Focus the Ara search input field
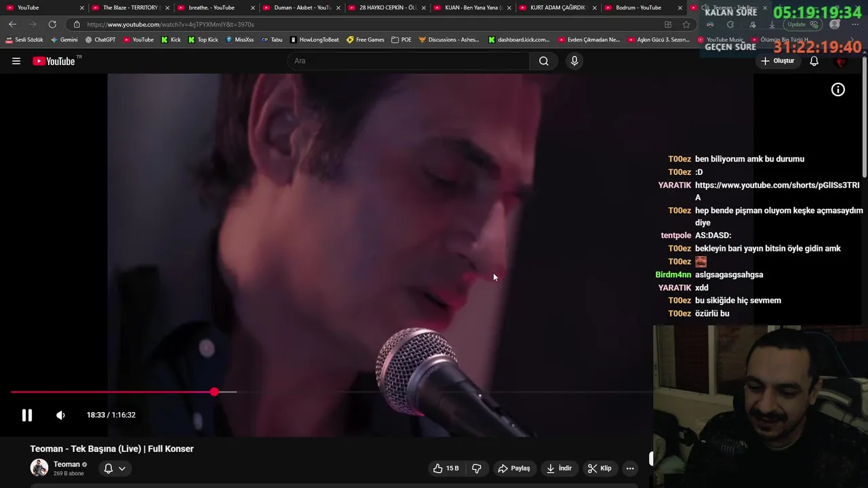 click(408, 61)
